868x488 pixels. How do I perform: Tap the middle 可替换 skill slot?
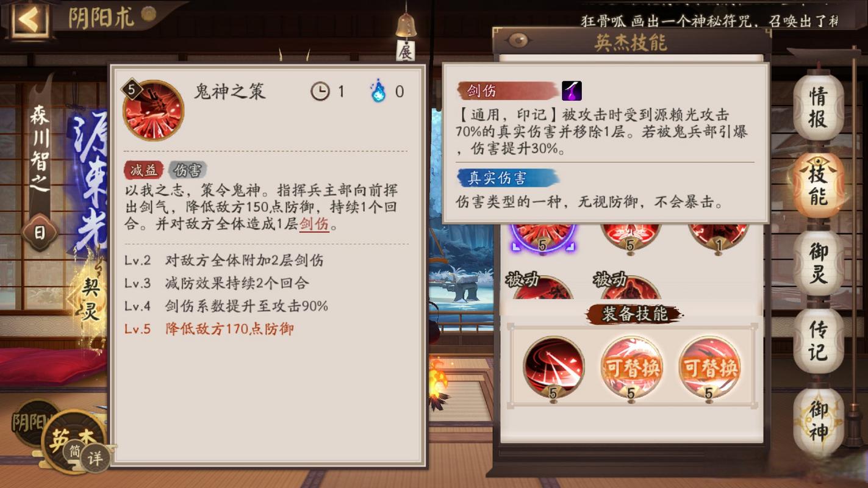click(631, 367)
